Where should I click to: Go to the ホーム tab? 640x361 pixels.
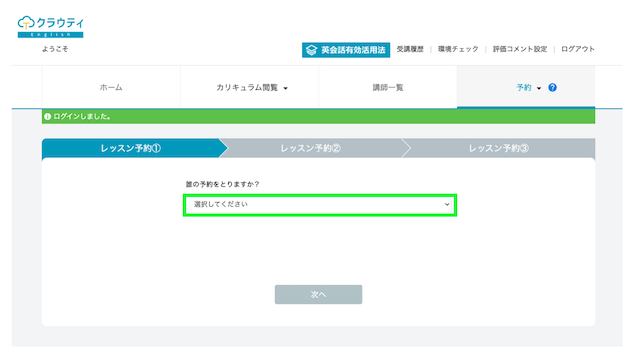pyautogui.click(x=111, y=87)
